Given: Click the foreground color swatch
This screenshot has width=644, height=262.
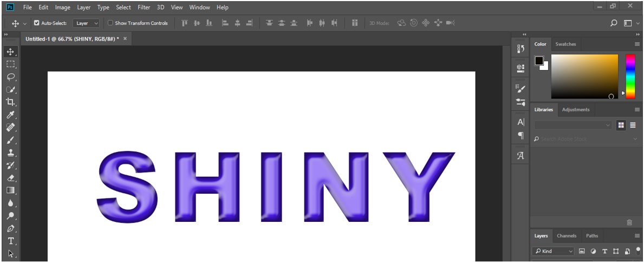Looking at the screenshot, I should [539, 61].
